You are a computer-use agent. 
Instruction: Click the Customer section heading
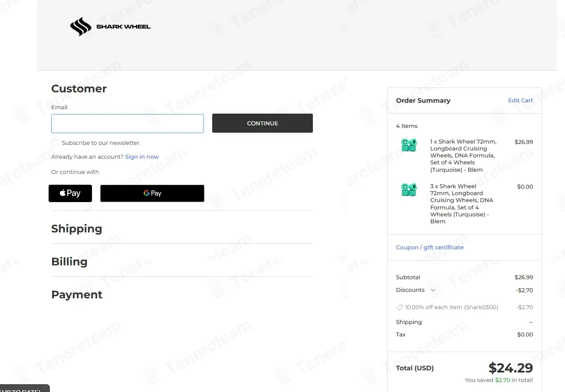[79, 88]
